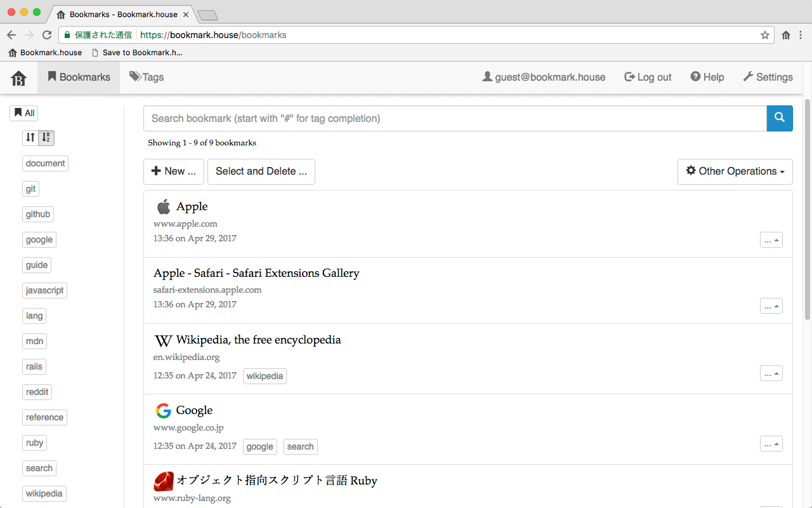Click the New ... bookmark button

pyautogui.click(x=174, y=171)
